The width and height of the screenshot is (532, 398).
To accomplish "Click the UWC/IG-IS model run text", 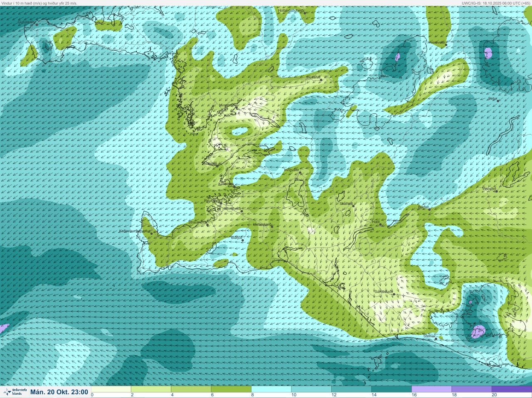I will pos(496,3).
